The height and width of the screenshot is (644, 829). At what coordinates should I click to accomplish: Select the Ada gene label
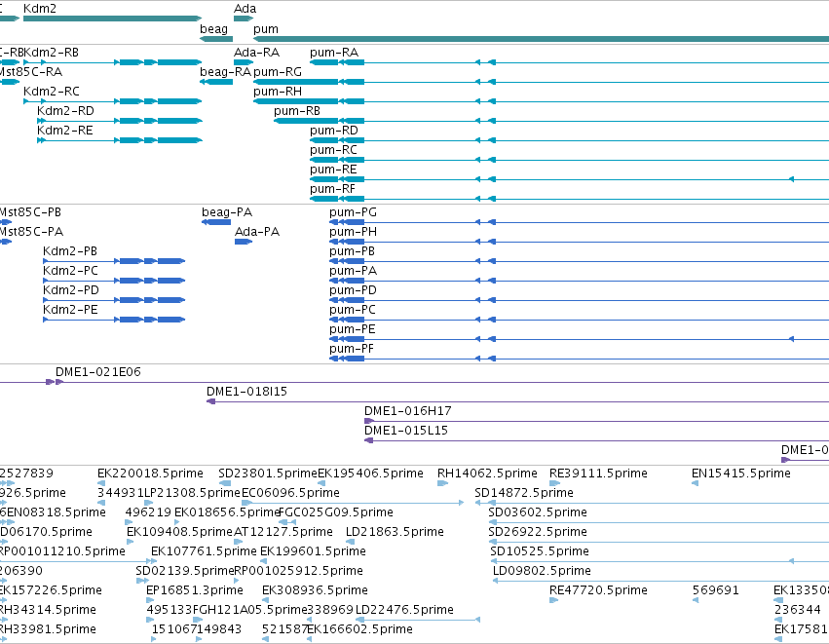[245, 9]
